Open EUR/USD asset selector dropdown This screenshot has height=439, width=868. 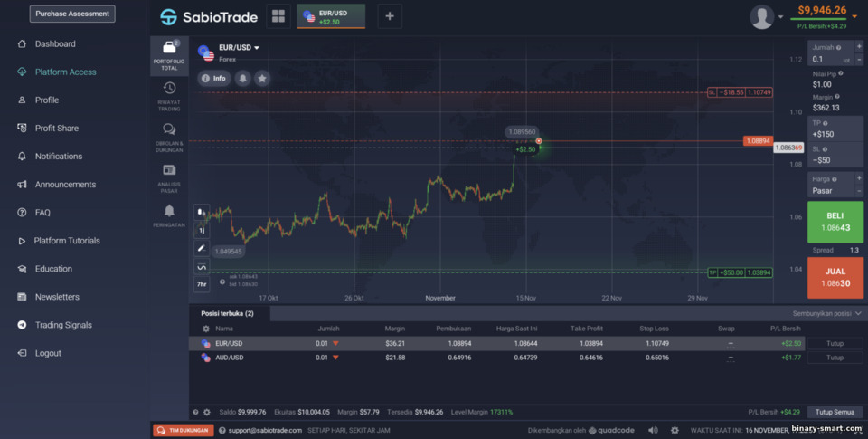(239, 48)
